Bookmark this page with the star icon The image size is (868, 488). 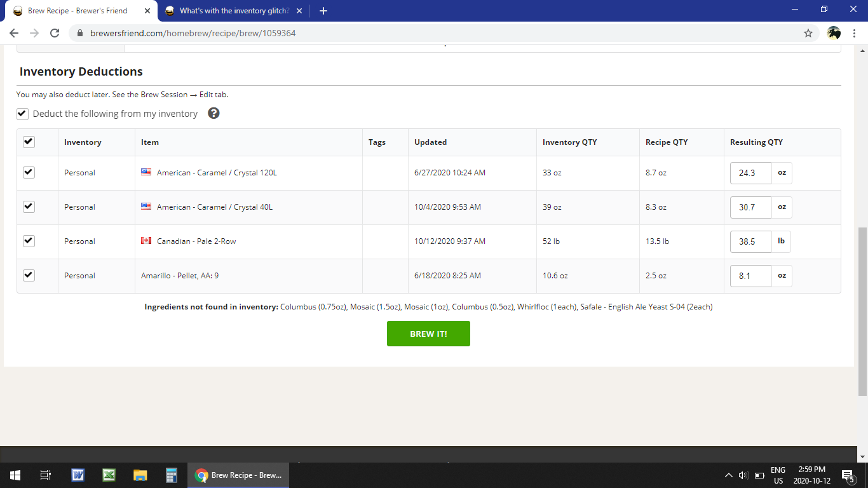tap(808, 33)
